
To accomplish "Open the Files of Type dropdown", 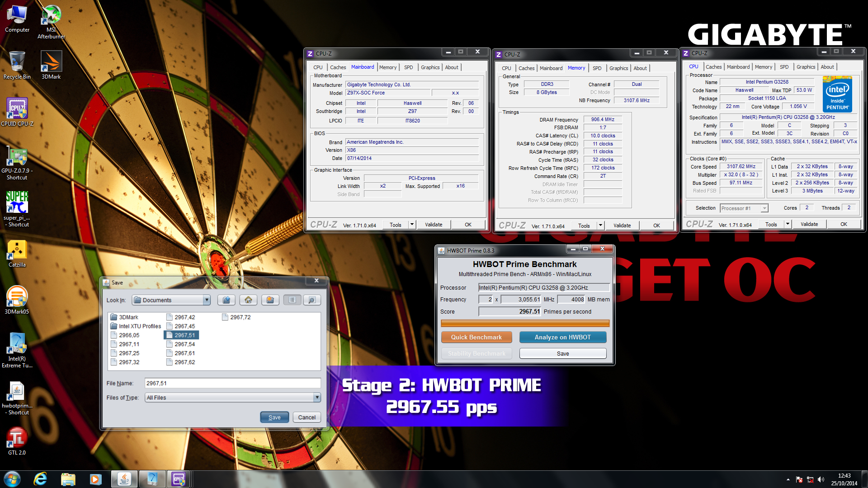I will pos(317,398).
